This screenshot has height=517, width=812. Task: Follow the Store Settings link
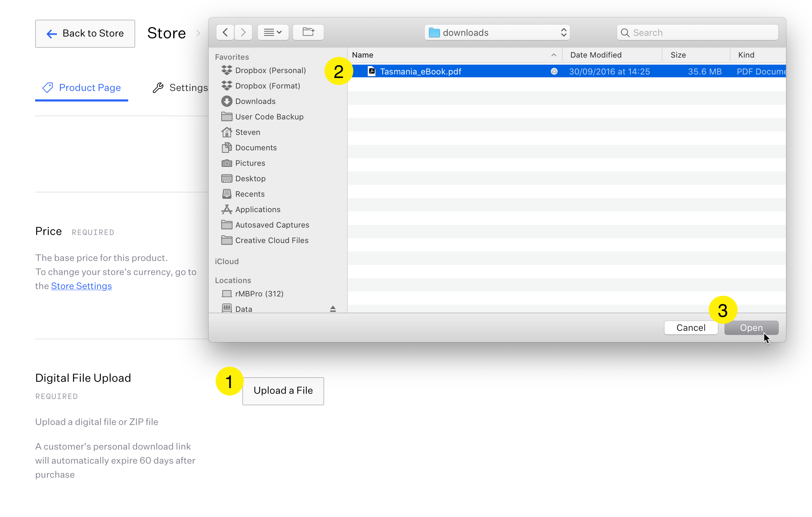(81, 286)
